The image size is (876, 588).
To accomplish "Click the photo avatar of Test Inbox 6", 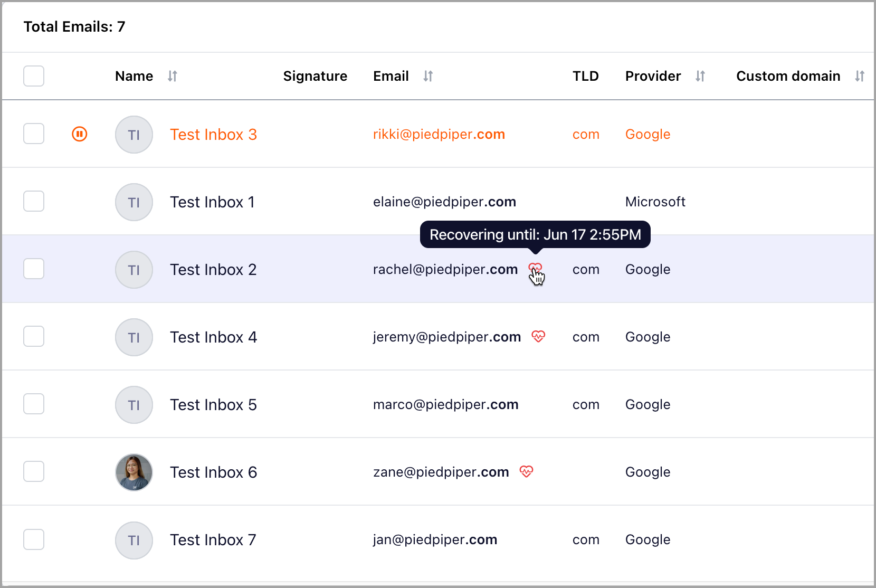I will (x=134, y=472).
